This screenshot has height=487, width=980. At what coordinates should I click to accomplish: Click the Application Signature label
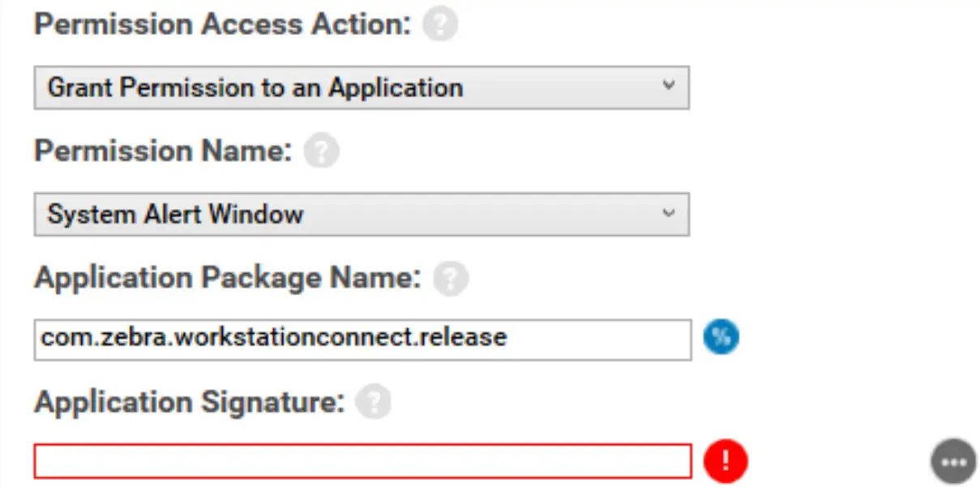coord(190,402)
